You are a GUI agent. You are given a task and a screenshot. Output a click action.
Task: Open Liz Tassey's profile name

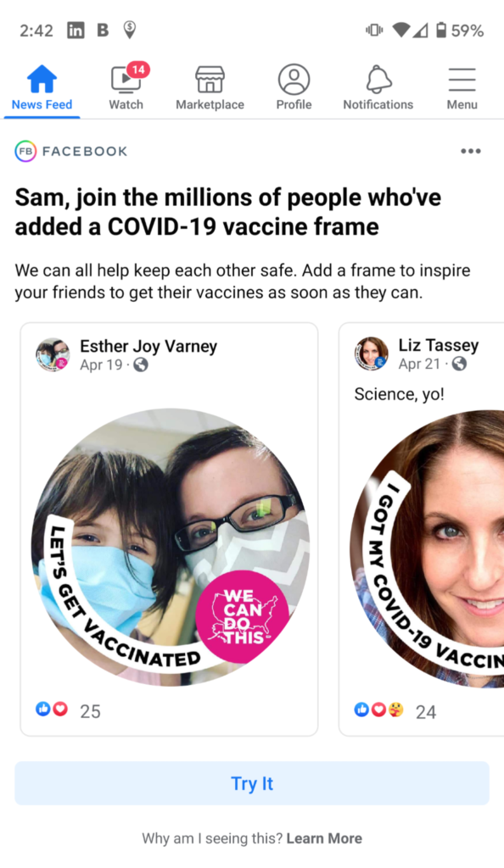point(438,346)
